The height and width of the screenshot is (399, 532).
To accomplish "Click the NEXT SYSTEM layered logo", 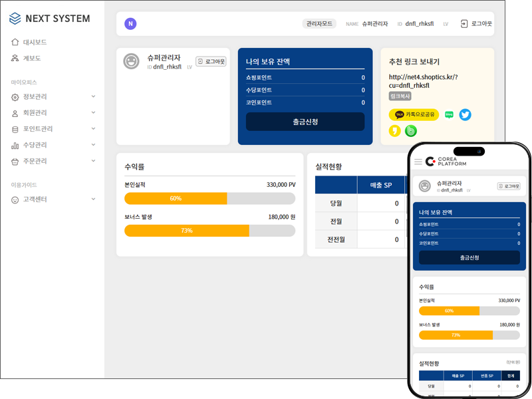I will tap(15, 19).
